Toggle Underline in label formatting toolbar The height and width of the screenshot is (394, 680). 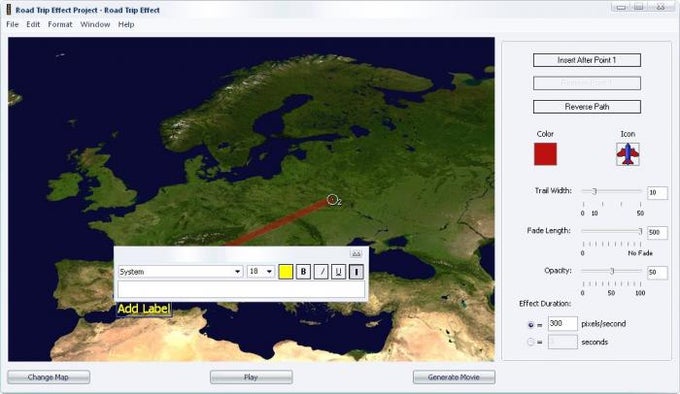click(x=338, y=272)
